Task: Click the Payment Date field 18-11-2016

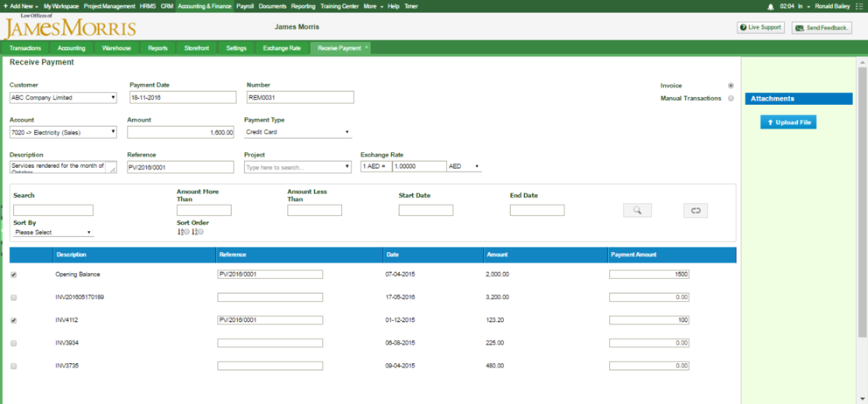Action: click(x=183, y=97)
